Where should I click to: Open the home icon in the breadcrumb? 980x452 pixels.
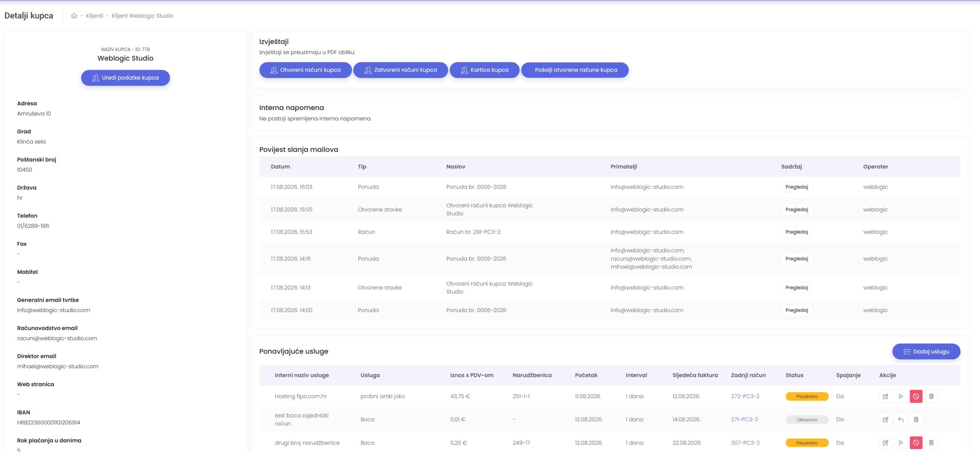coord(74,16)
